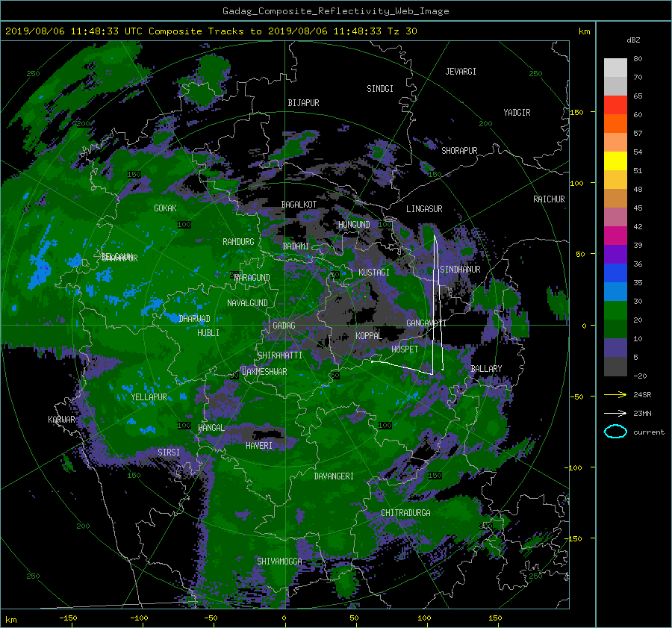The width and height of the screenshot is (672, 628).
Task: Click the RAMDURG city label
Action: click(x=238, y=242)
